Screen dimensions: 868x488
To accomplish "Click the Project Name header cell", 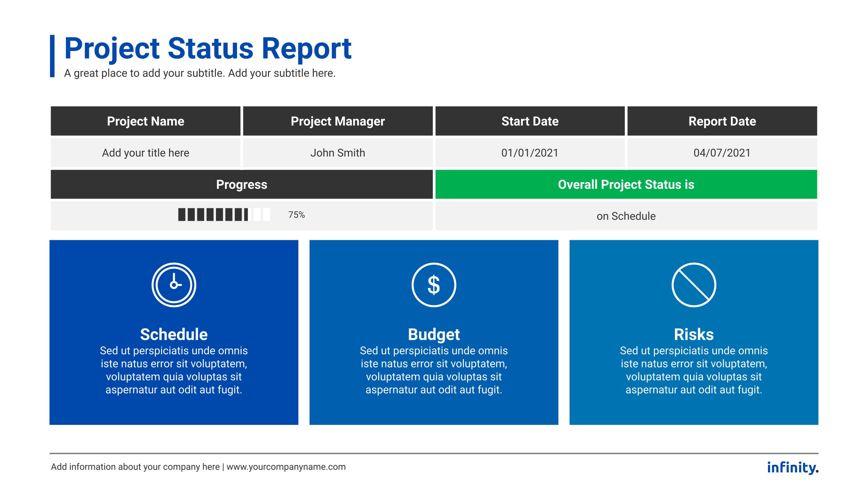I will (145, 121).
